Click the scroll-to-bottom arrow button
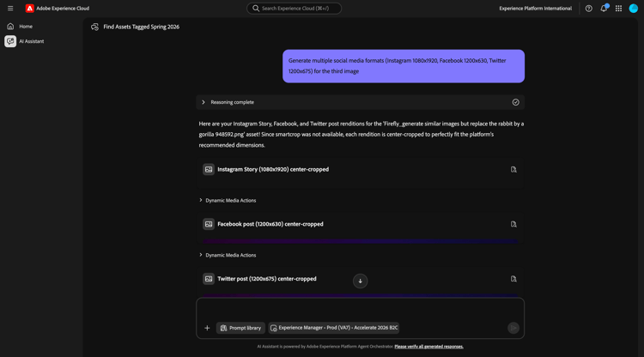Viewport: 644px width, 357px height. coord(361,281)
